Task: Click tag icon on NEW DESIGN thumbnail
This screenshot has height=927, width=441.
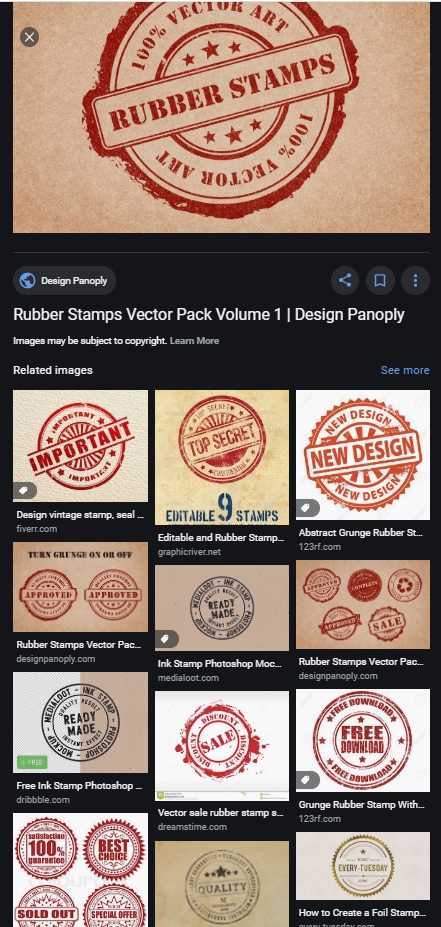Action: coord(307,508)
